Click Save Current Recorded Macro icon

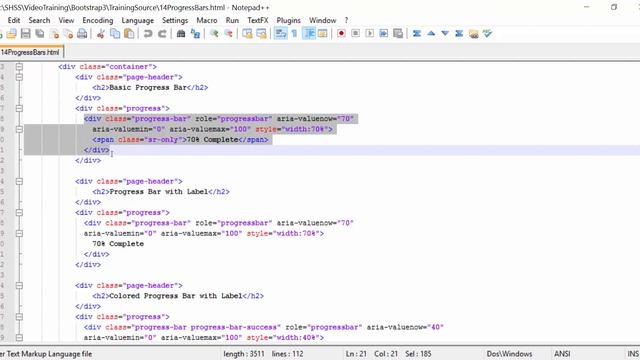398,33
